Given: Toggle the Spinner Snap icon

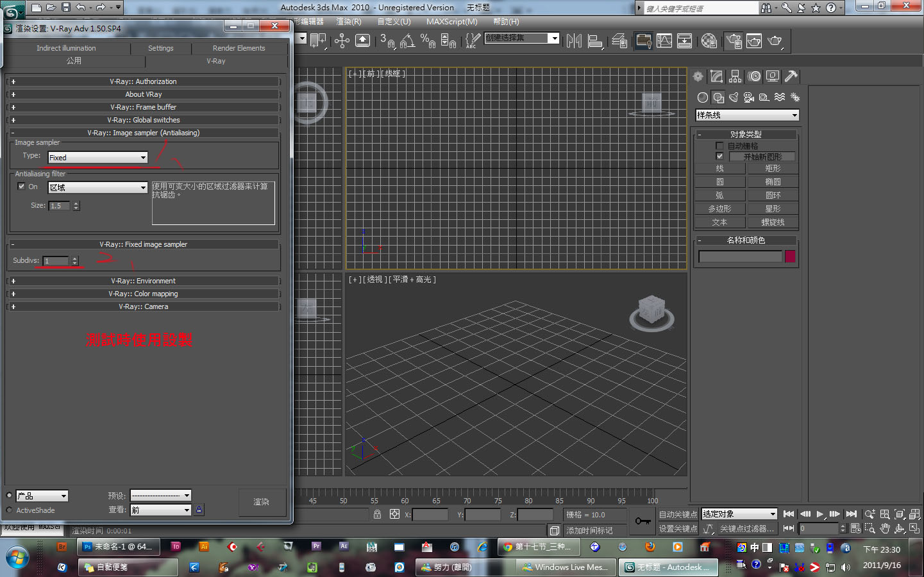Looking at the screenshot, I should point(449,41).
